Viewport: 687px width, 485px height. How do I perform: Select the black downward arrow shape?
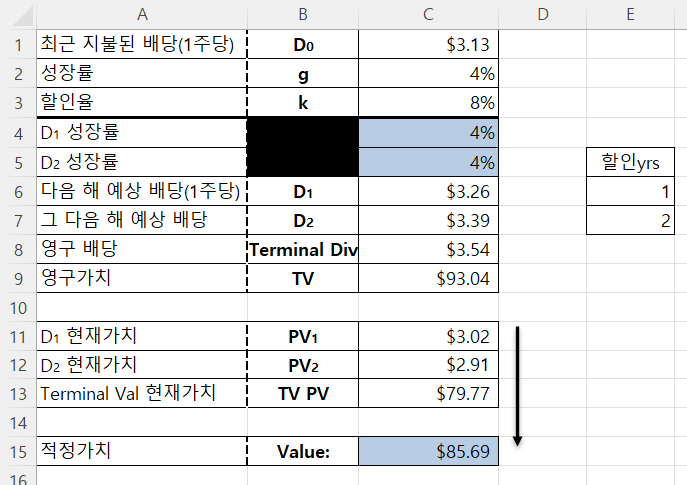point(518,385)
